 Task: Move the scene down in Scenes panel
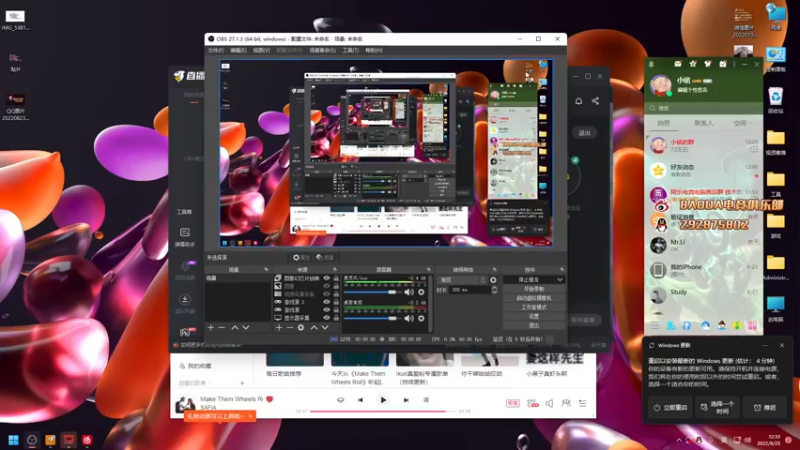[246, 328]
